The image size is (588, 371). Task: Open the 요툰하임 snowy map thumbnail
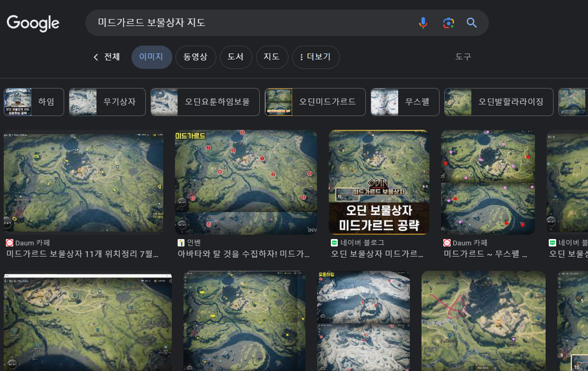[x=363, y=321]
